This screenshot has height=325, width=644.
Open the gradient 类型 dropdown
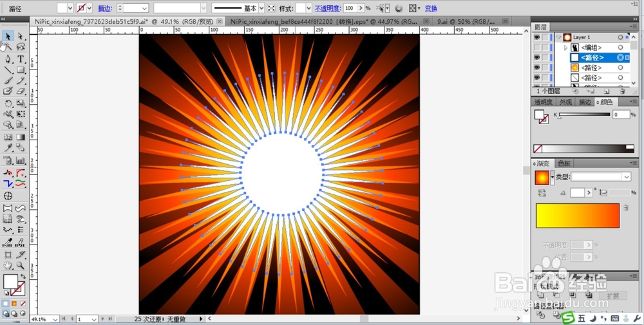[x=627, y=177]
